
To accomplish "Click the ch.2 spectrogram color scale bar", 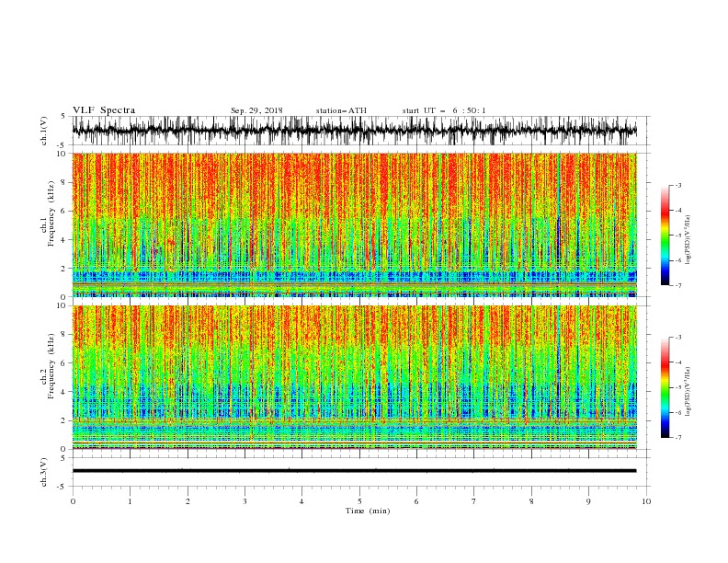I will pos(665,387).
